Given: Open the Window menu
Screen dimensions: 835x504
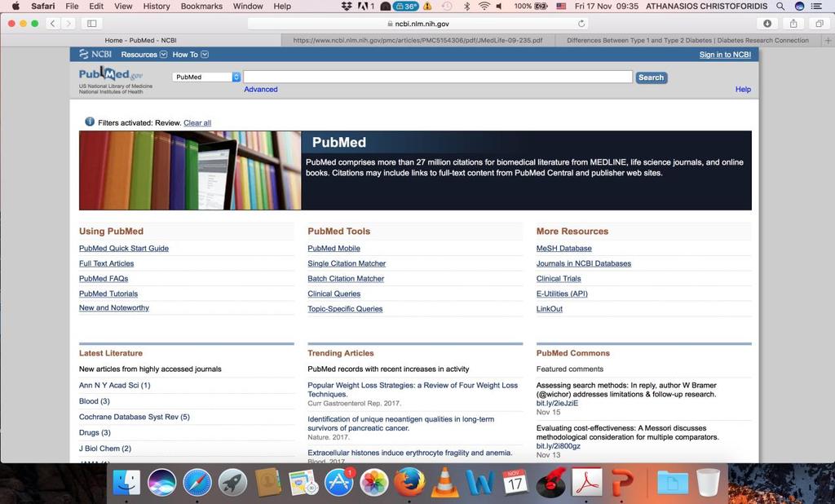Looking at the screenshot, I should (248, 7).
